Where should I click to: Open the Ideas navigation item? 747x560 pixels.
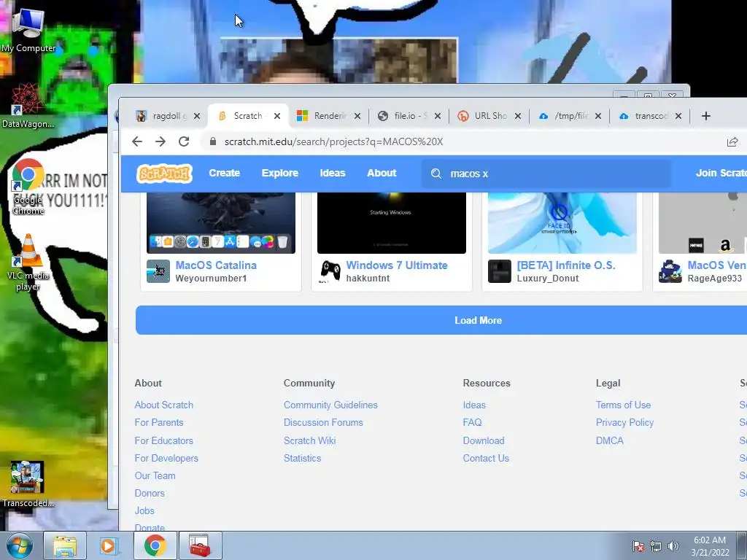[x=333, y=174]
